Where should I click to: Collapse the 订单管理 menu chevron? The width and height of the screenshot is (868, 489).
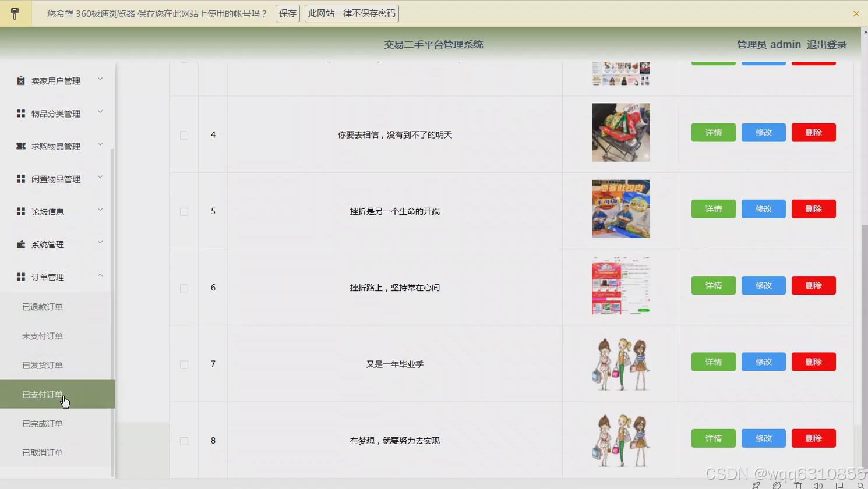tap(100, 275)
